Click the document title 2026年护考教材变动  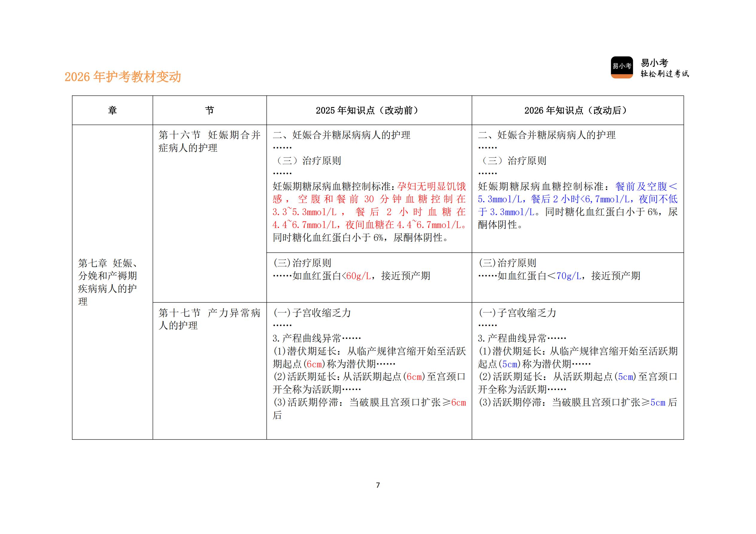click(x=123, y=76)
